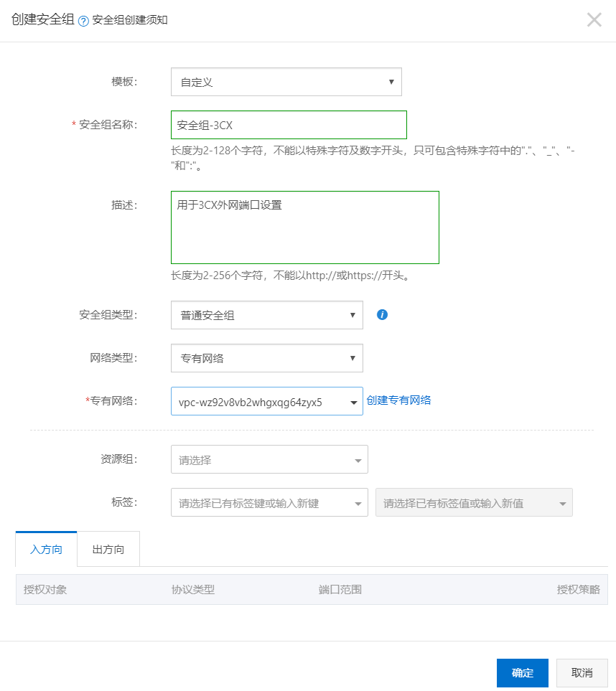Screen dimensions: 616x691
Task: Click the 安全组类型 dropdown arrow
Action: (x=353, y=315)
